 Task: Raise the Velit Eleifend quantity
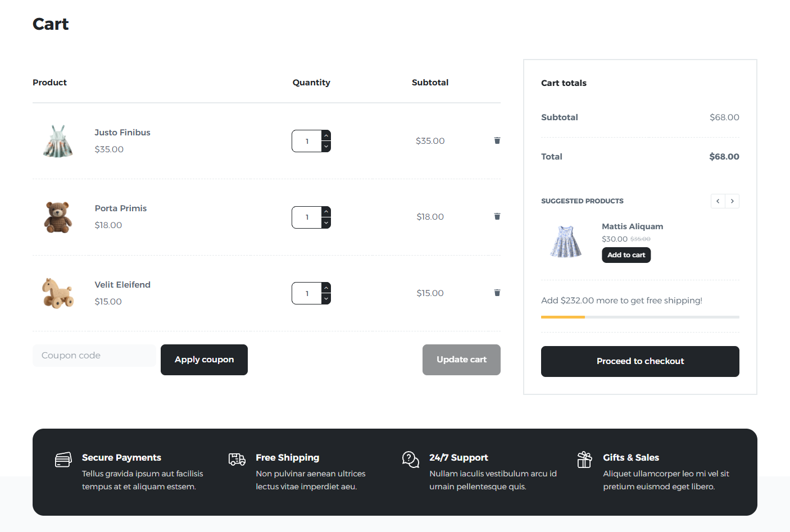click(x=326, y=288)
